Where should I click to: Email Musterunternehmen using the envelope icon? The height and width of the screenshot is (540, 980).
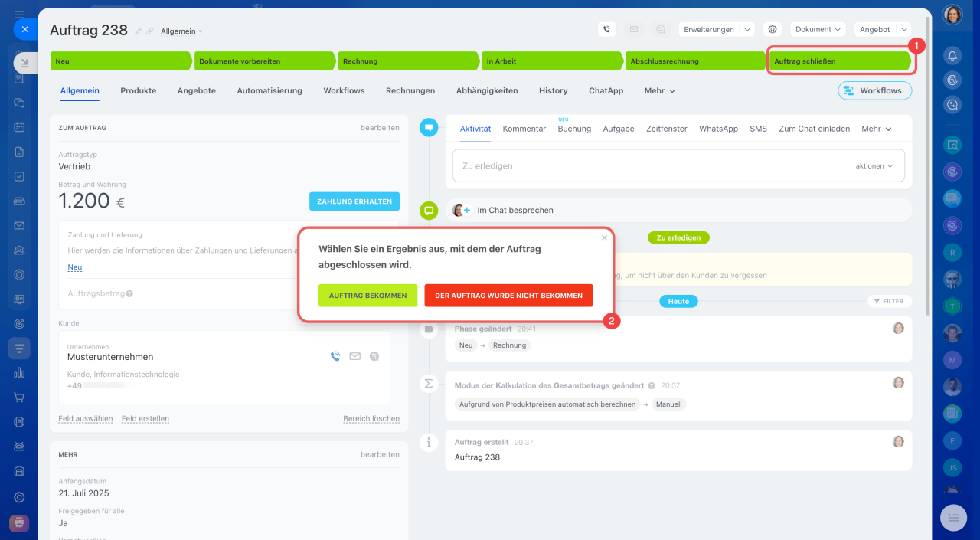coord(354,356)
